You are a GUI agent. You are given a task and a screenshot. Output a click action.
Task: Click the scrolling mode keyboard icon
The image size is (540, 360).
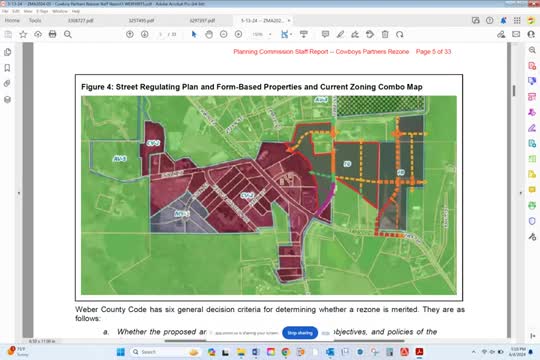click(x=304, y=34)
